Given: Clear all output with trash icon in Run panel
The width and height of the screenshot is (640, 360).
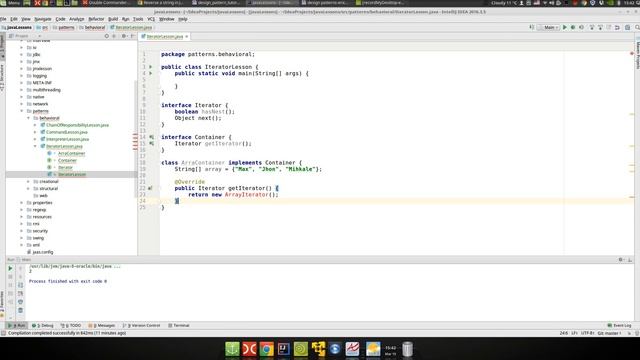Looking at the screenshot, I should coord(20,311).
